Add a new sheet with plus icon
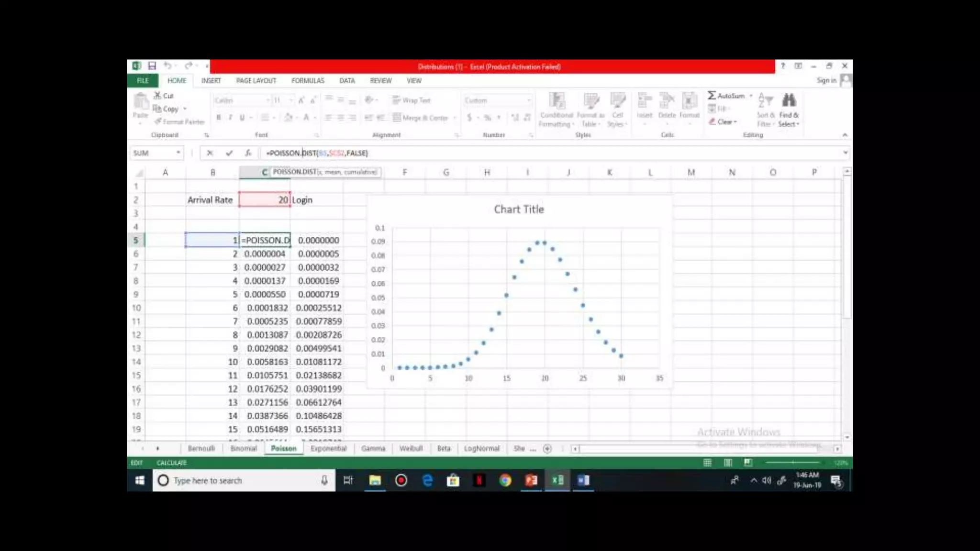The width and height of the screenshot is (980, 551). 547,449
